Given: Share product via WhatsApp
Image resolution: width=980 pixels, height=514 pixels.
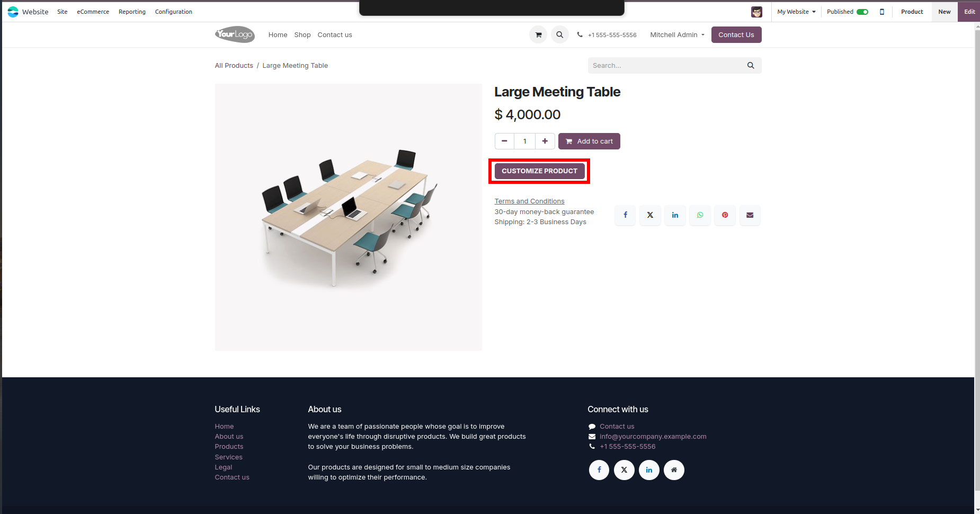Looking at the screenshot, I should pos(700,215).
